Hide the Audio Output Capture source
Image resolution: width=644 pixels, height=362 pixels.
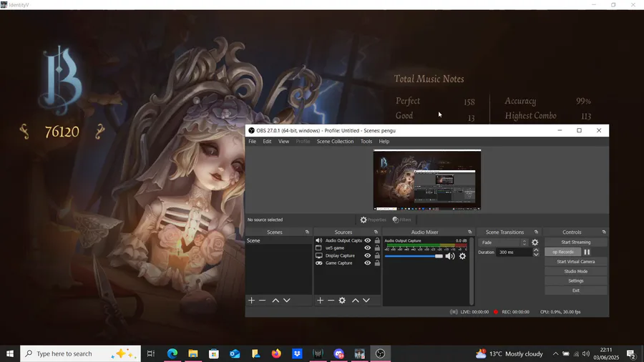[368, 240]
